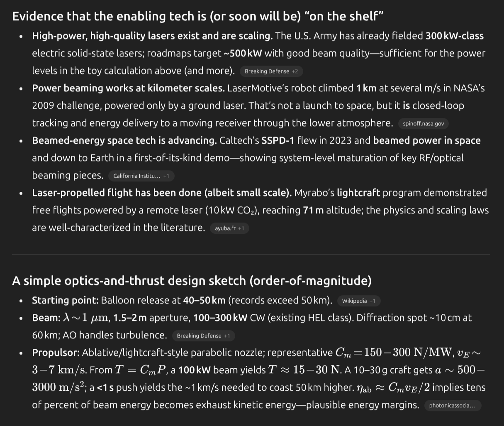Image resolution: width=504 pixels, height=426 pixels.
Task: Click the horizontal divider between sections
Action: tap(251, 254)
